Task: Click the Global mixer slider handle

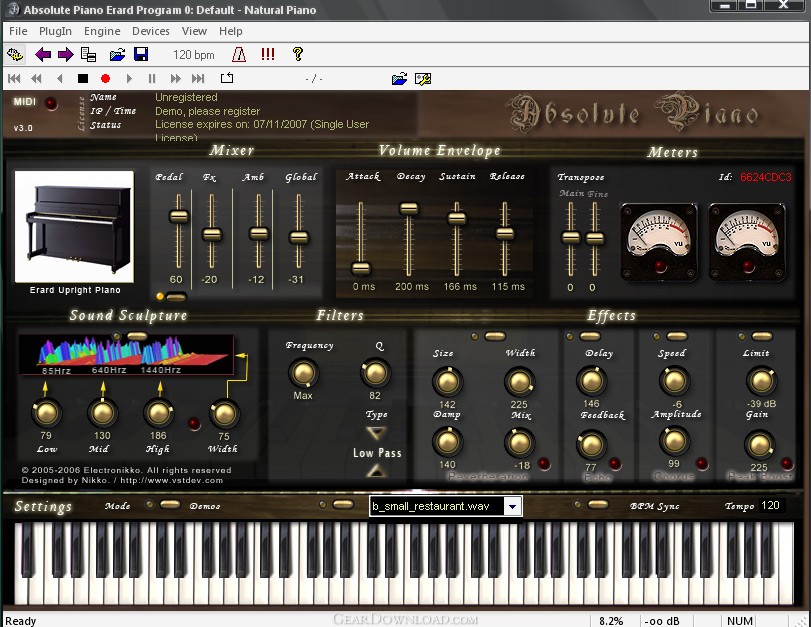Action: (298, 237)
